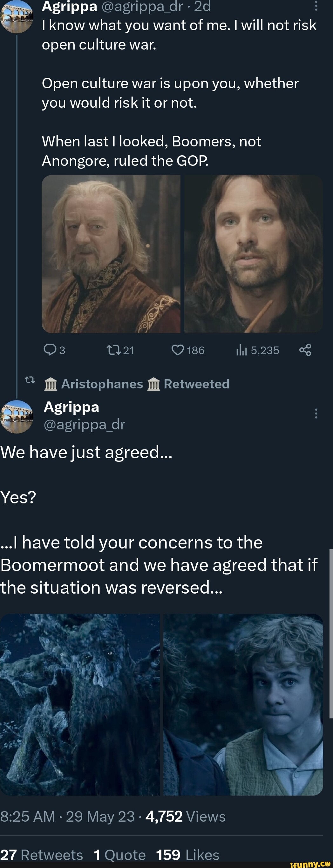Open @agrippa_dr handle on second tweet

[x=84, y=425]
